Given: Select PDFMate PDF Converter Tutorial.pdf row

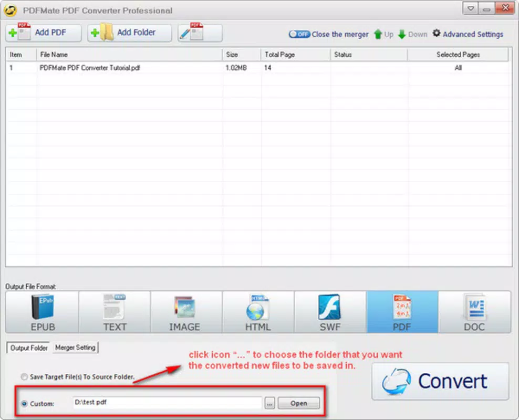Looking at the screenshot, I should (258, 68).
